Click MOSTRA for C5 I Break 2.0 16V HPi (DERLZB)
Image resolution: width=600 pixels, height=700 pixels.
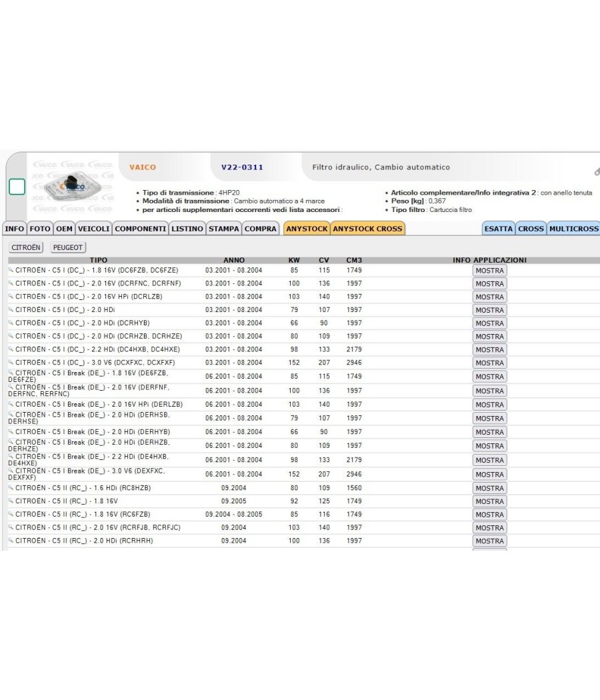coord(490,405)
